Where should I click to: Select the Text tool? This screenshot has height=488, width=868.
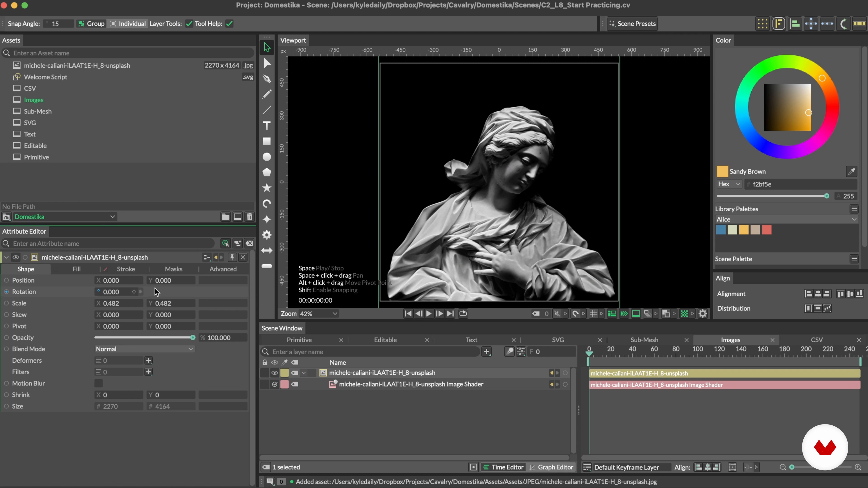(x=267, y=126)
